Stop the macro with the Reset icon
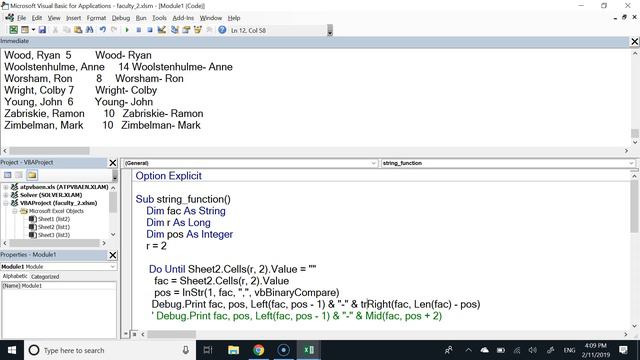The height and width of the screenshot is (360, 640). coord(150,30)
